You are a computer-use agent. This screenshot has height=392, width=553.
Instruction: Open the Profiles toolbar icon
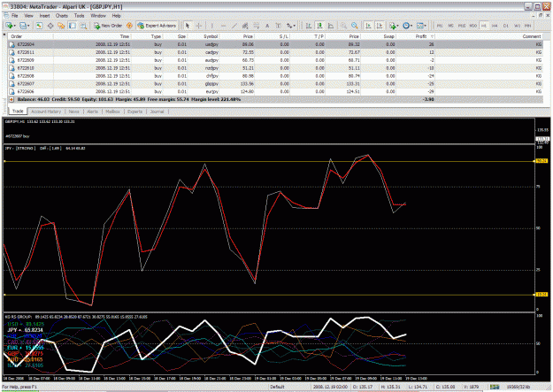click(23, 26)
